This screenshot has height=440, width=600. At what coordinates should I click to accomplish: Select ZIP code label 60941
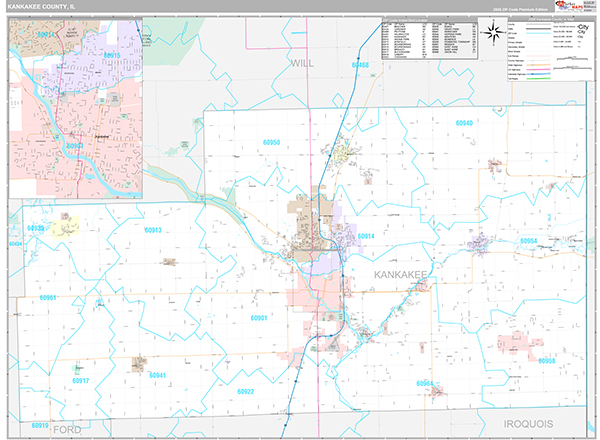tap(157, 375)
